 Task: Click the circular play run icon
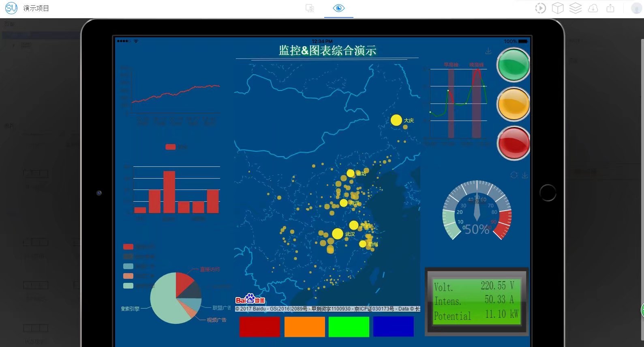[x=540, y=8]
